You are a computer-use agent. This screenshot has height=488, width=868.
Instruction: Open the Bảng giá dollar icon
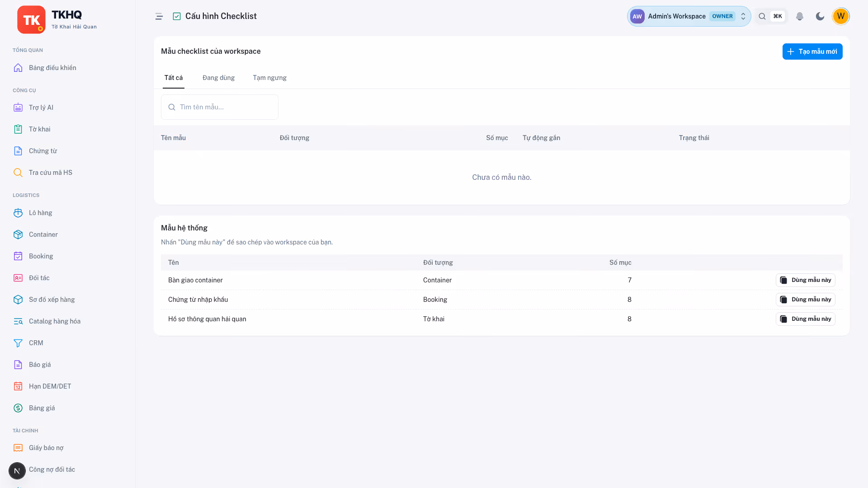(x=18, y=408)
